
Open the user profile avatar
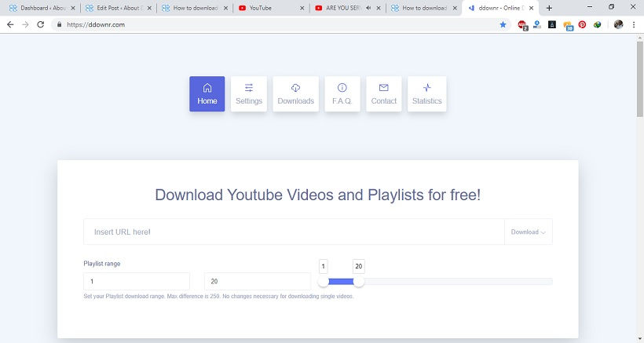pos(618,24)
